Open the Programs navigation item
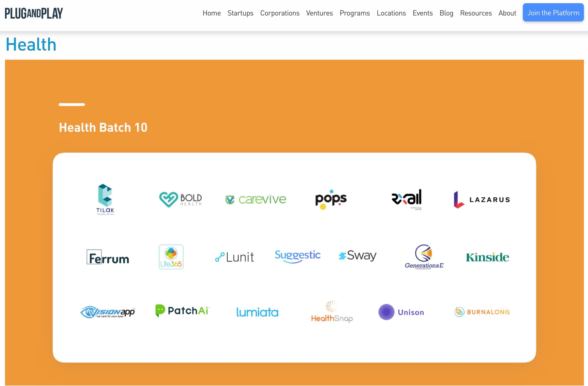The image size is (588, 386). point(355,13)
